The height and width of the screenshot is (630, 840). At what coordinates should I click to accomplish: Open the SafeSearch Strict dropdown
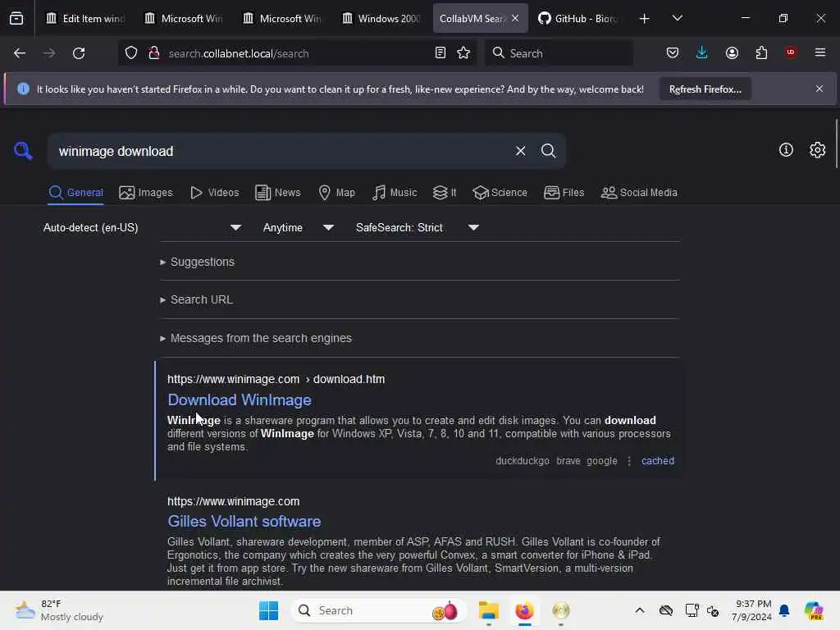(x=418, y=228)
